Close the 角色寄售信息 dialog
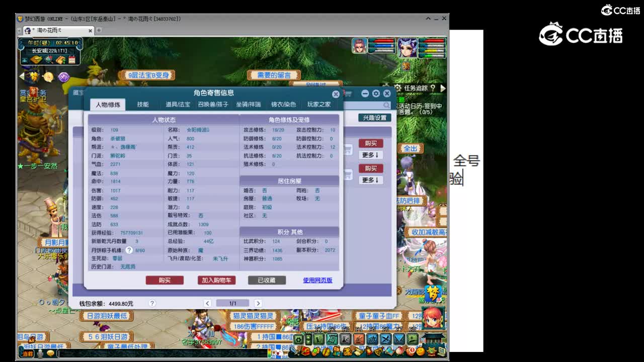This screenshot has width=644, height=362. point(336,94)
